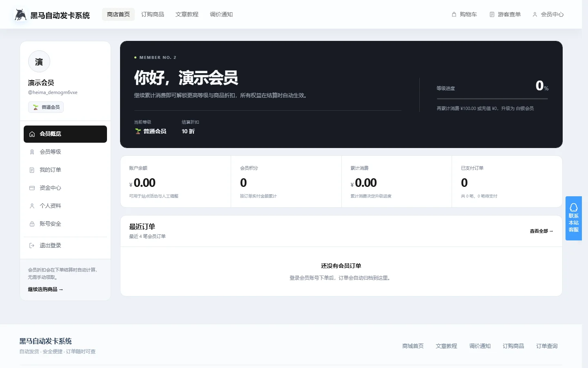
Task: Click the 你好，演示会员 greeting heading
Action: tap(186, 78)
